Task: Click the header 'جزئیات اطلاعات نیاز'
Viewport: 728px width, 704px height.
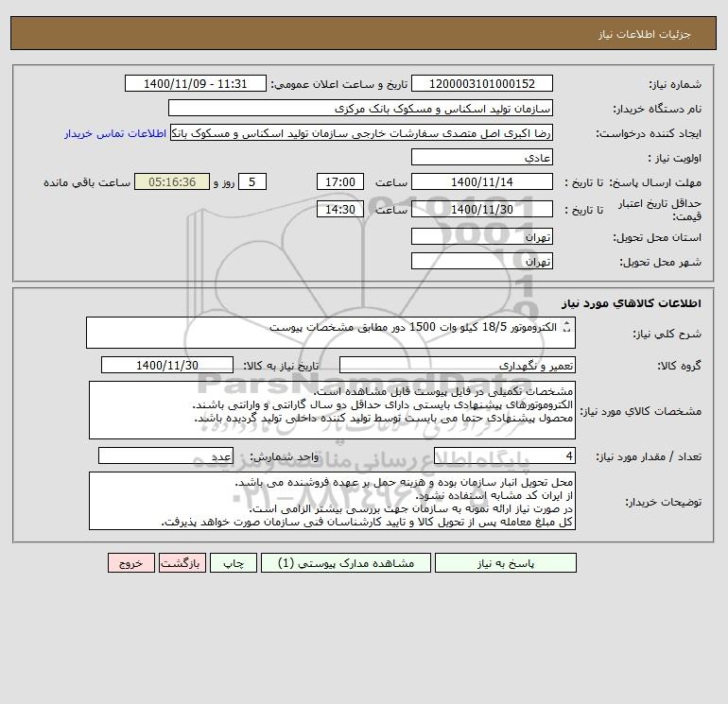Action: coord(645,34)
